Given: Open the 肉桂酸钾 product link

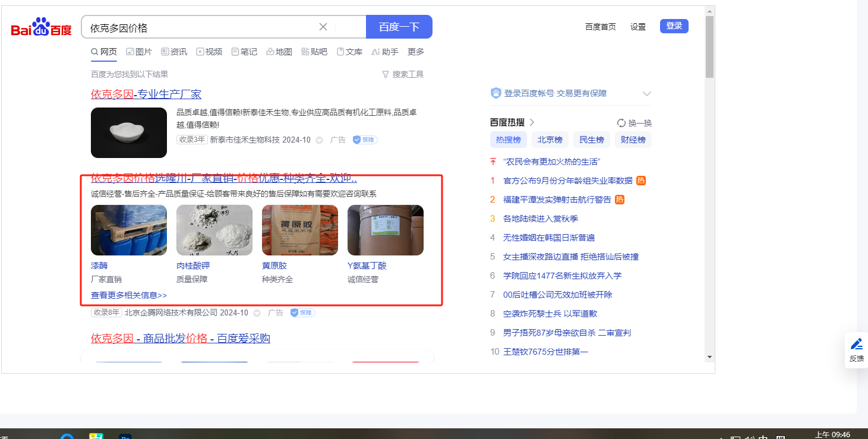Looking at the screenshot, I should (193, 266).
